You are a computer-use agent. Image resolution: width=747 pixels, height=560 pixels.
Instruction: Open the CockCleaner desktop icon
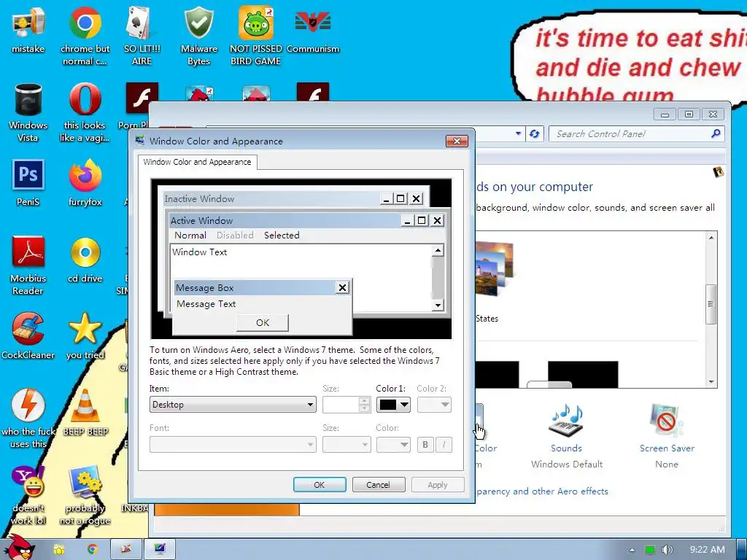[28, 335]
